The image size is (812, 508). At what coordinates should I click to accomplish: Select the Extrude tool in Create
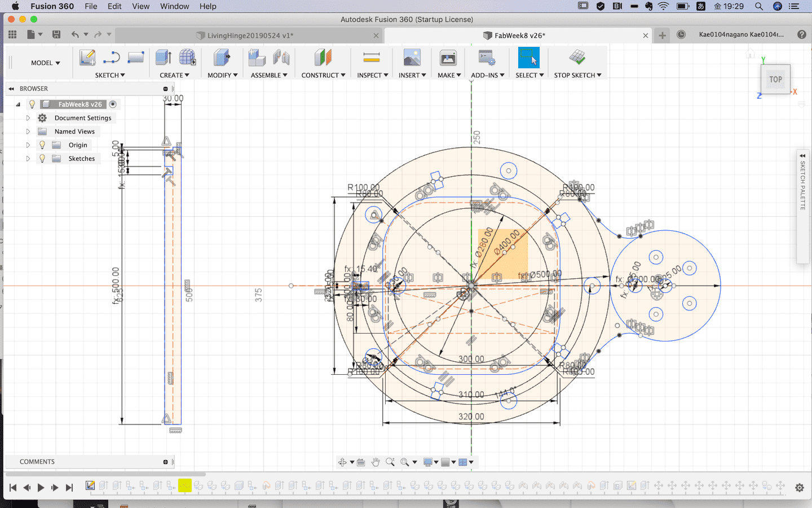pyautogui.click(x=164, y=58)
